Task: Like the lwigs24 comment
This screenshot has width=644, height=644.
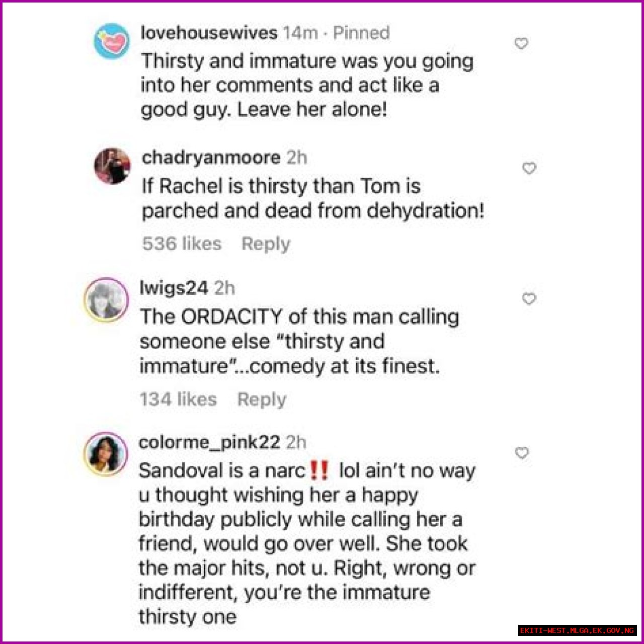Action: [x=529, y=299]
